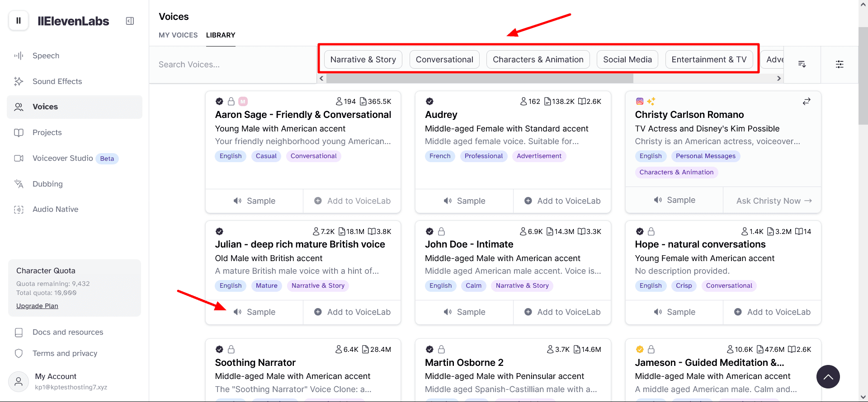Toggle the Narrative & Story category filter
This screenshot has width=868, height=402.
click(363, 60)
